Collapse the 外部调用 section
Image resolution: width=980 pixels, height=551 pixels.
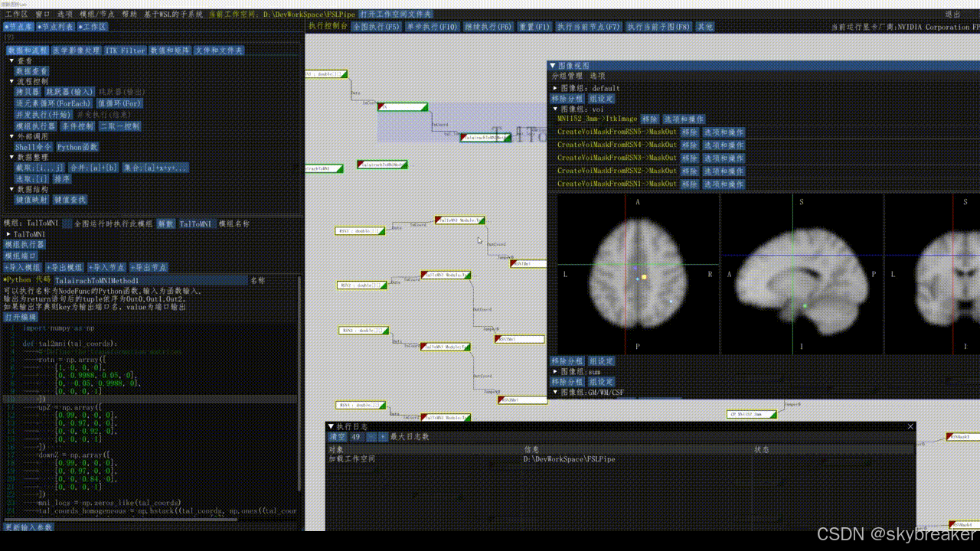click(12, 136)
